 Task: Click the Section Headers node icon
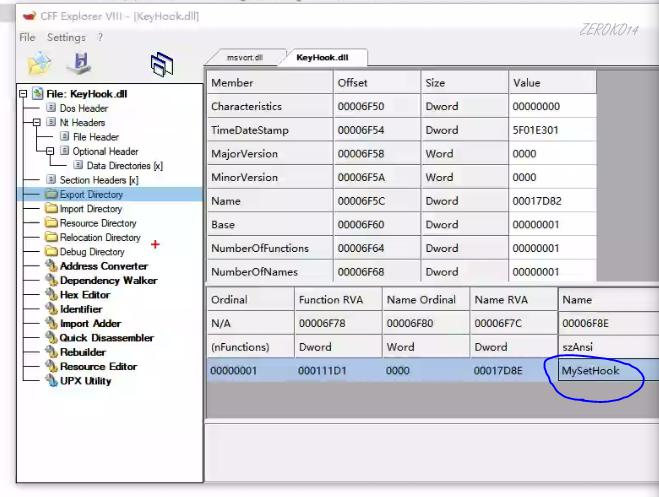click(51, 179)
